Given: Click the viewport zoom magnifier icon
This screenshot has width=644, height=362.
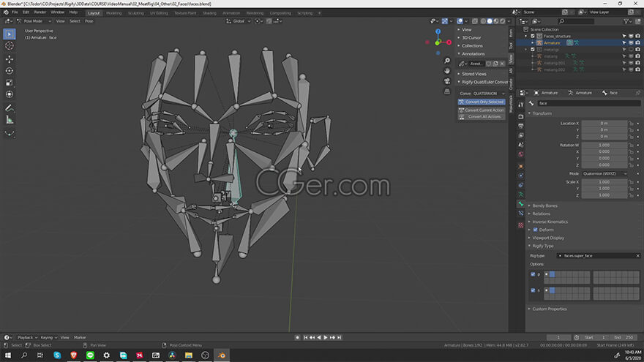Looking at the screenshot, I should (x=447, y=61).
